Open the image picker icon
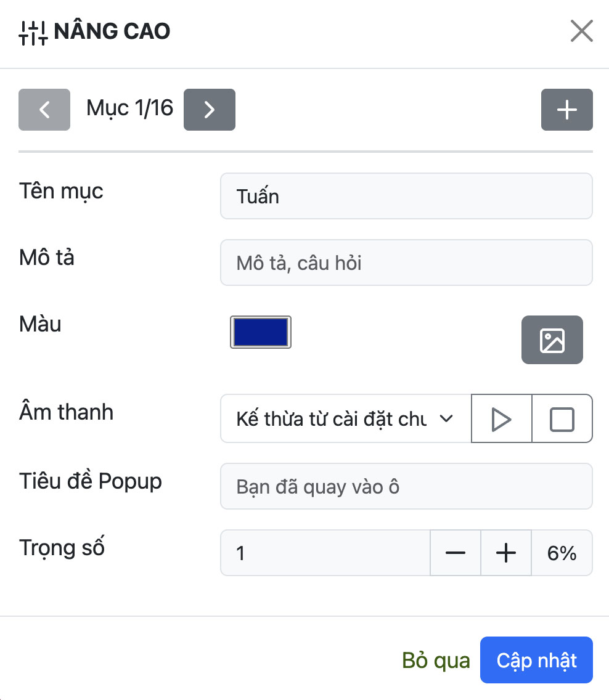 pyautogui.click(x=552, y=340)
